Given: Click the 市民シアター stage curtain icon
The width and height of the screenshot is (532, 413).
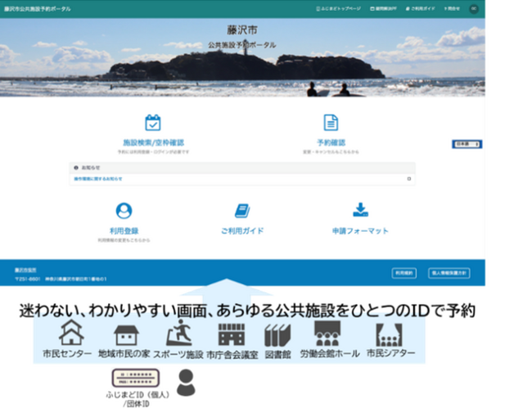Looking at the screenshot, I should pyautogui.click(x=389, y=335).
